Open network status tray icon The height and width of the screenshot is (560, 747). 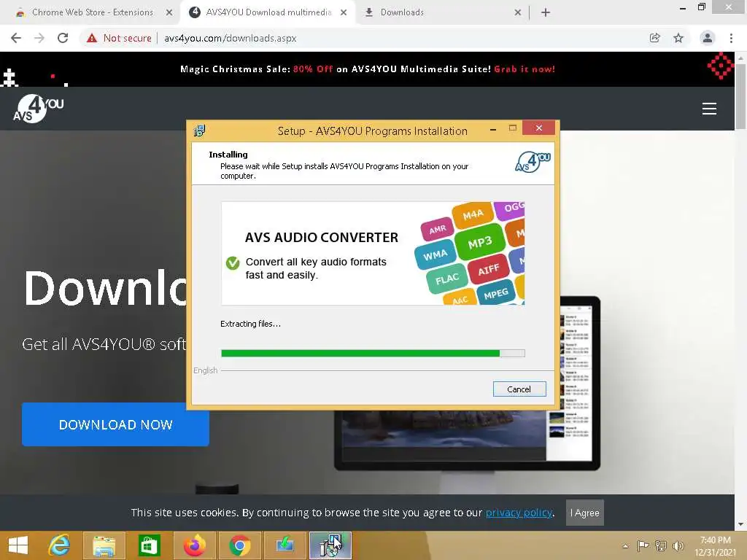pos(660,545)
